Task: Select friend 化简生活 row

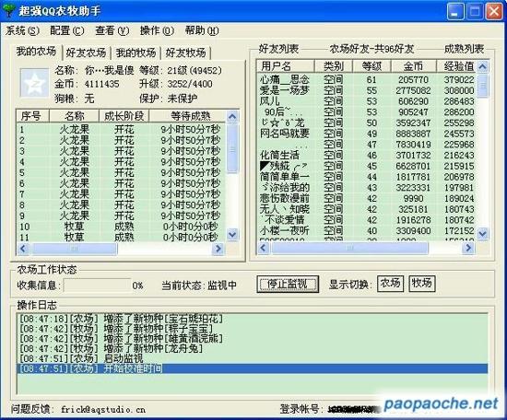Action: (367, 155)
